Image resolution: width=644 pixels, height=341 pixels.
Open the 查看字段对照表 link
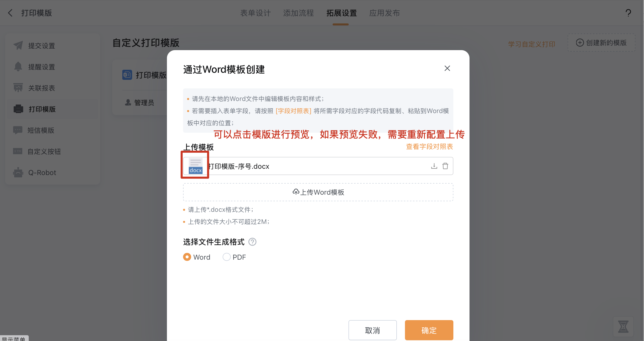tap(429, 147)
